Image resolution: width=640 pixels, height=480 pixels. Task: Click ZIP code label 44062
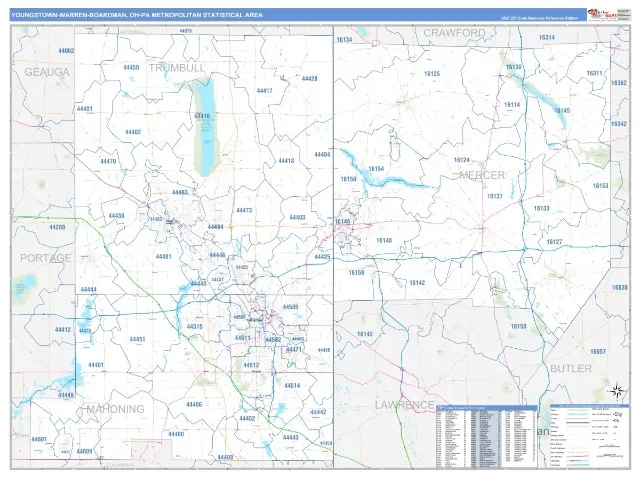66,51
